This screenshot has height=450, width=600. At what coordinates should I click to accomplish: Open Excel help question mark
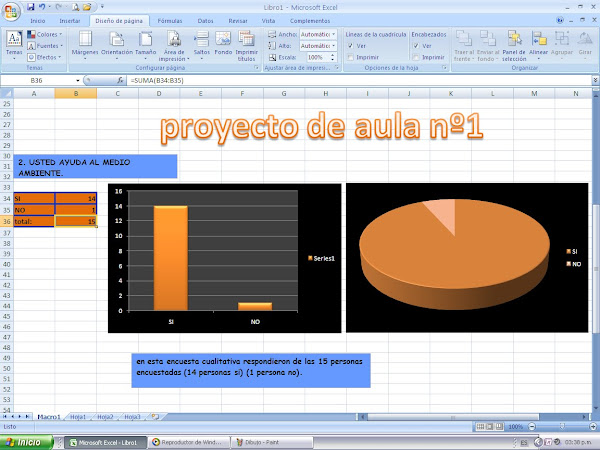[560, 21]
